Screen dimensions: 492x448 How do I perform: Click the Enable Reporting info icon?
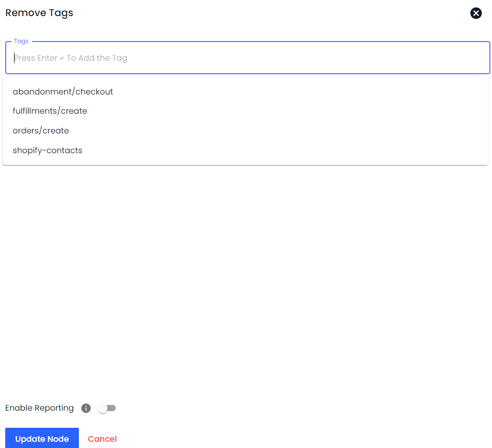86,408
